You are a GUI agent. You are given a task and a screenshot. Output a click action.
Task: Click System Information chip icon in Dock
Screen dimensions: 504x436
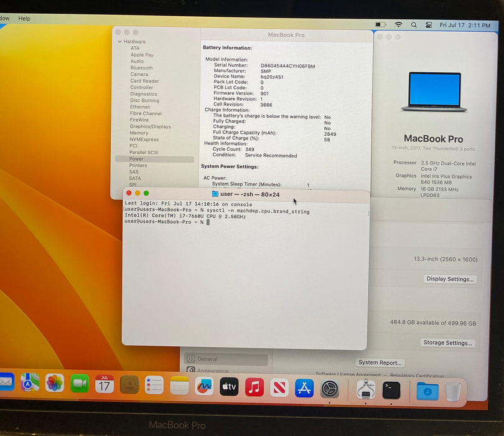pyautogui.click(x=366, y=389)
